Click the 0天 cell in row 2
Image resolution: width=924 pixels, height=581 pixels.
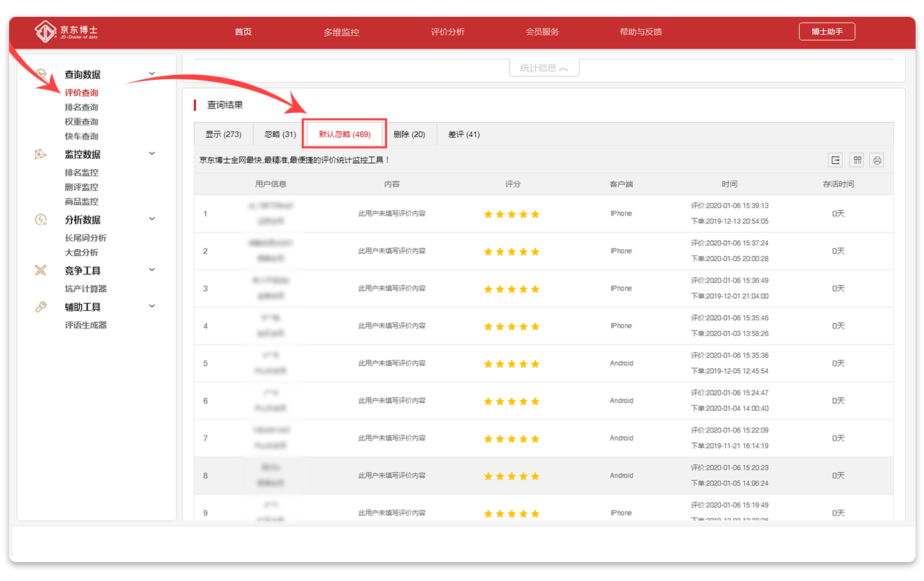(838, 251)
